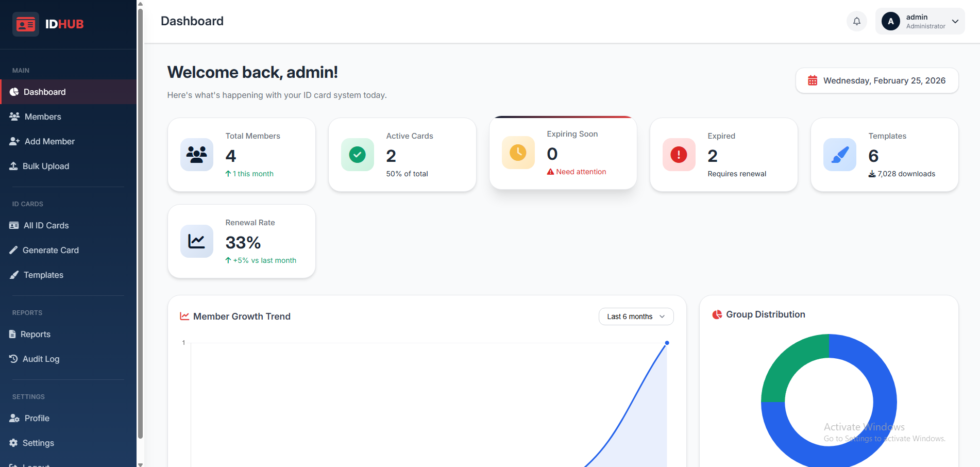The height and width of the screenshot is (467, 980).
Task: Click the Total Members people icon
Action: tap(196, 155)
